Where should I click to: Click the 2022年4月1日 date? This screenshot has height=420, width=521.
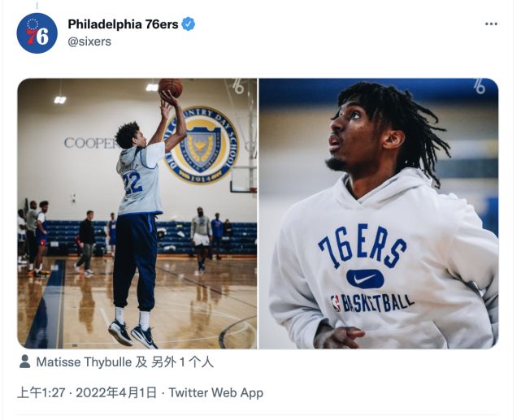120,392
